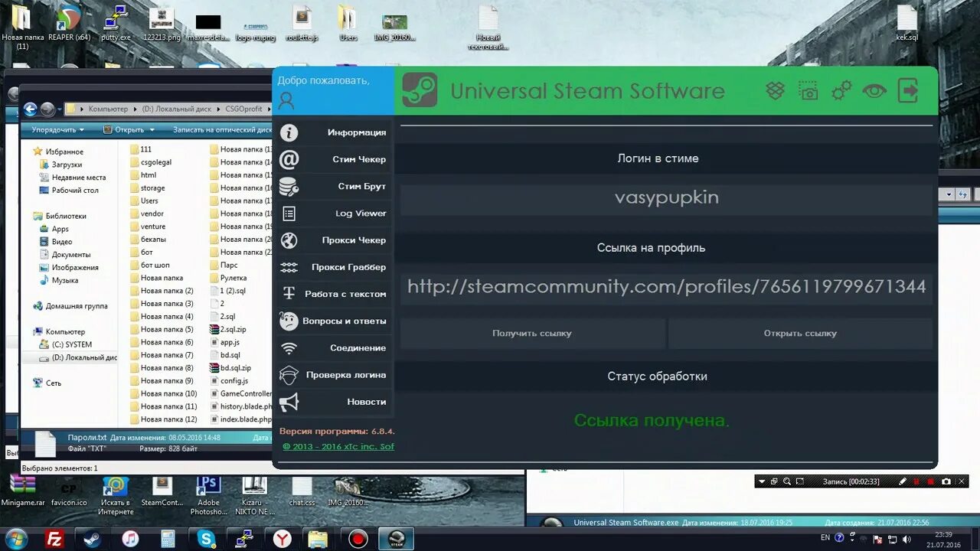Open Вопросы и ответы section
This screenshot has width=980, height=551.
(x=344, y=321)
